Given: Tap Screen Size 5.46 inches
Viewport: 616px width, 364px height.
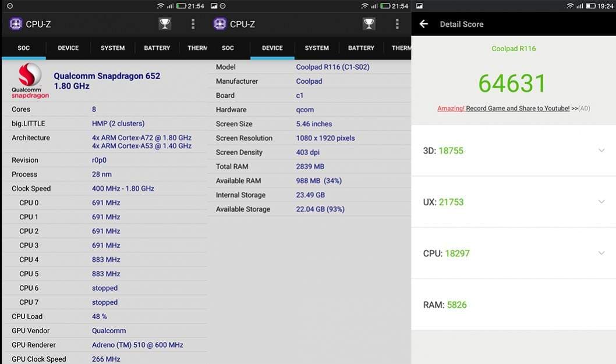Looking at the screenshot, I should pyautogui.click(x=314, y=124).
